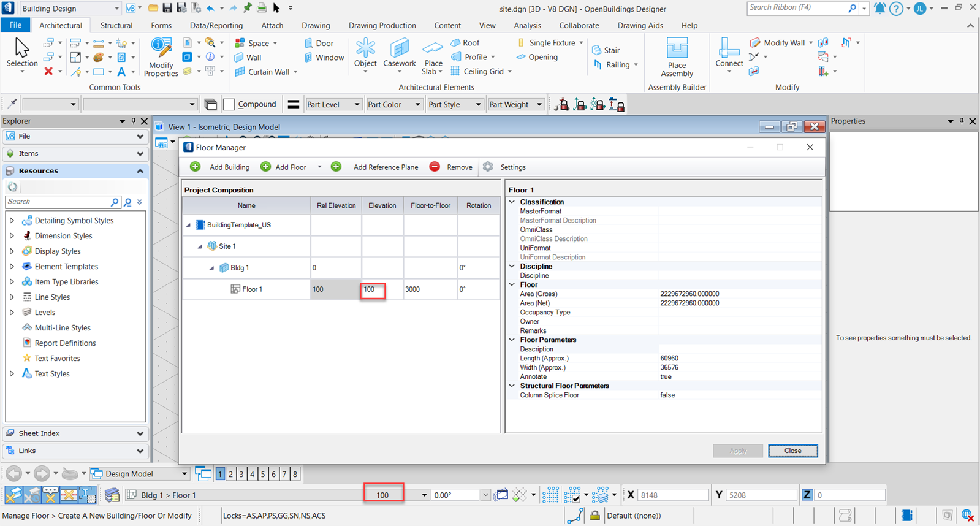This screenshot has height=526, width=980.
Task: Choose the Roof tool
Action: [x=465, y=42]
